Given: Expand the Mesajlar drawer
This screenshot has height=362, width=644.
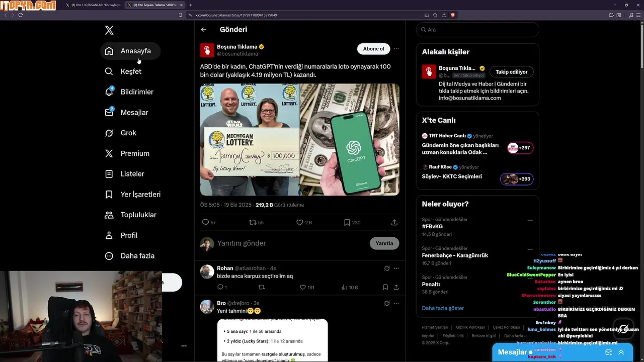Looking at the screenshot, I should tap(621, 352).
